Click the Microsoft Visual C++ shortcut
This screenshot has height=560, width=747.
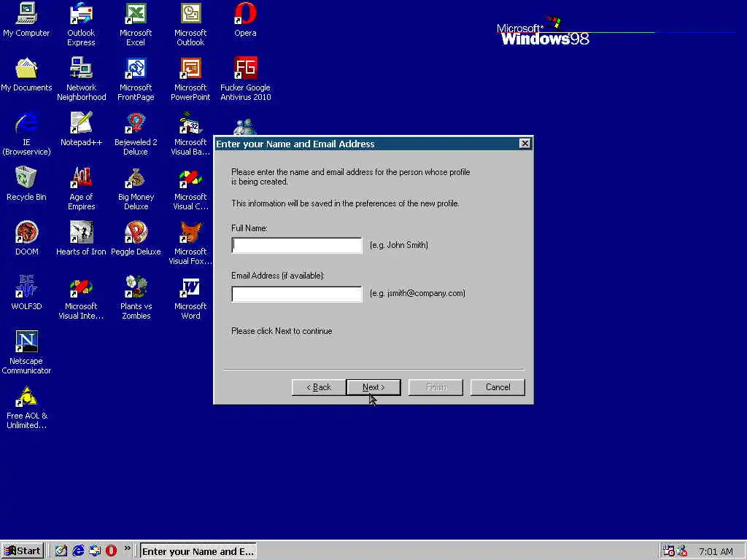pyautogui.click(x=190, y=188)
